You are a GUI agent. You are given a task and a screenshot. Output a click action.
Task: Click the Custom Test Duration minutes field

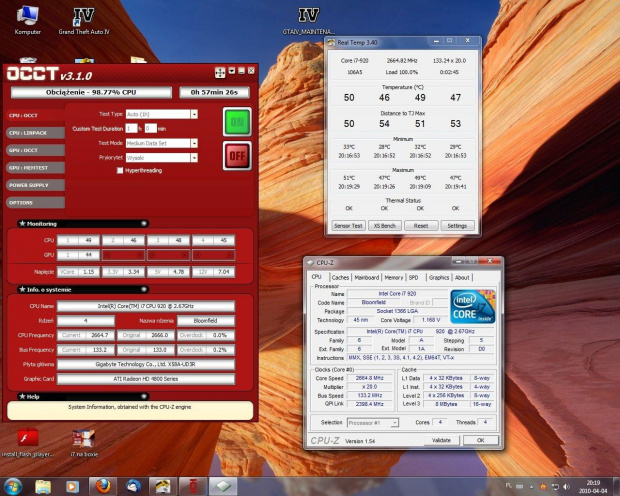click(151, 129)
